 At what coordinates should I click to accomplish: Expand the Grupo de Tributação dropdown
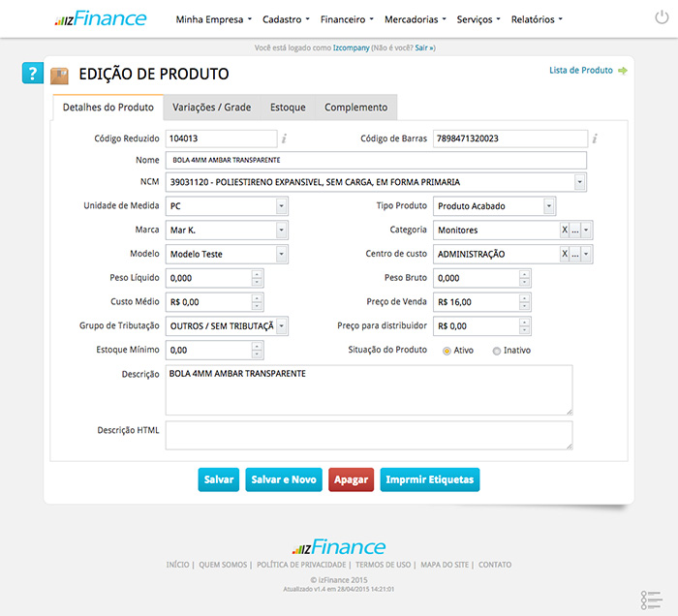[x=281, y=326]
